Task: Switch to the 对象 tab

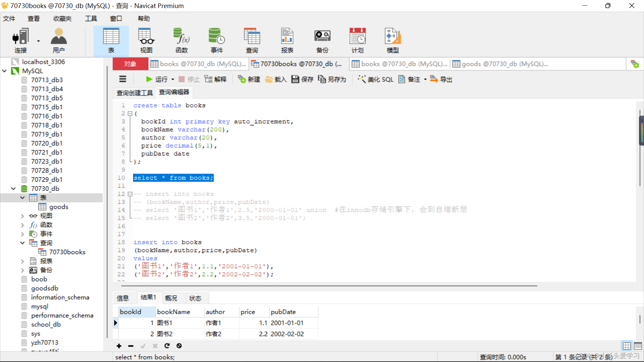Action: pos(130,64)
